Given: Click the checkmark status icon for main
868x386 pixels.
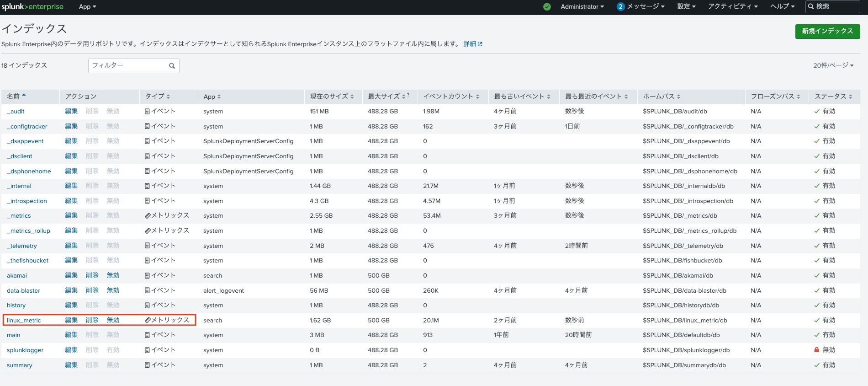Looking at the screenshot, I should (817, 335).
